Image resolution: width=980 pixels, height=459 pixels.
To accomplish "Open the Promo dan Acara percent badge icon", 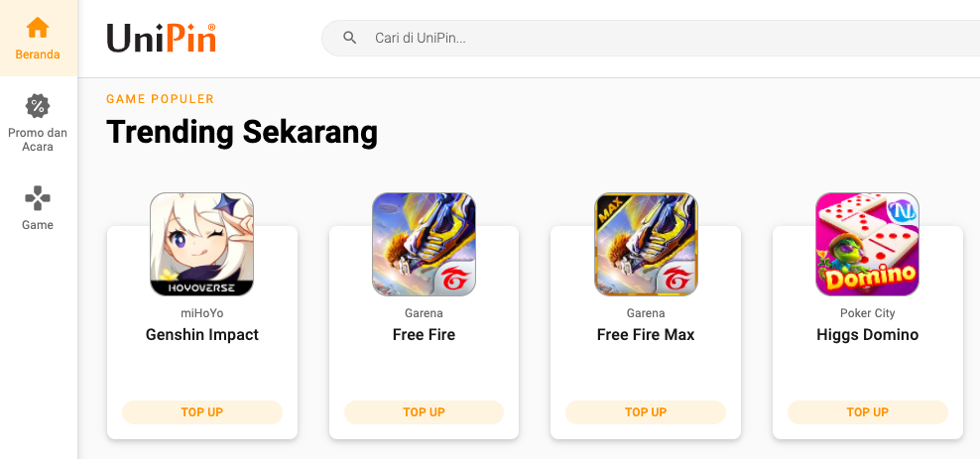I will coord(38,106).
